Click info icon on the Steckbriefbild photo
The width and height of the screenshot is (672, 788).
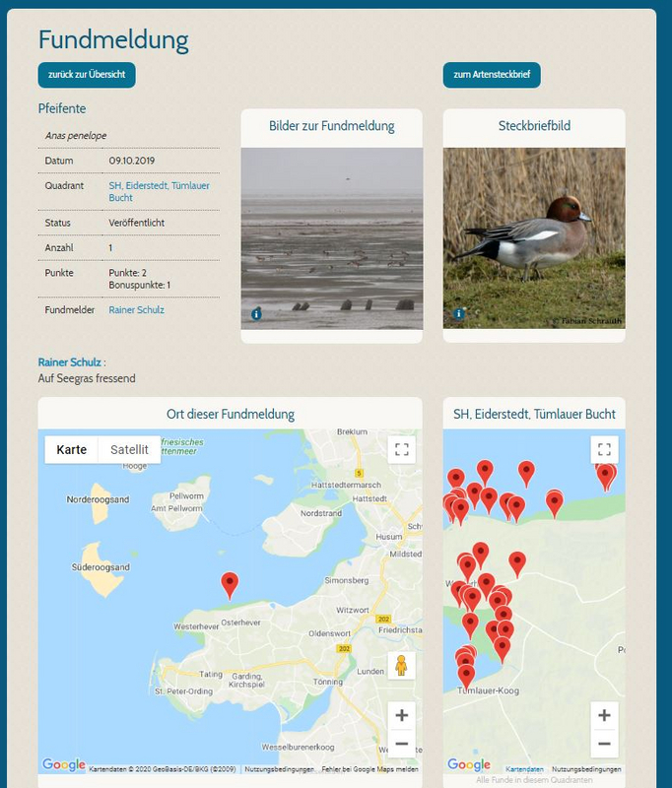[459, 314]
